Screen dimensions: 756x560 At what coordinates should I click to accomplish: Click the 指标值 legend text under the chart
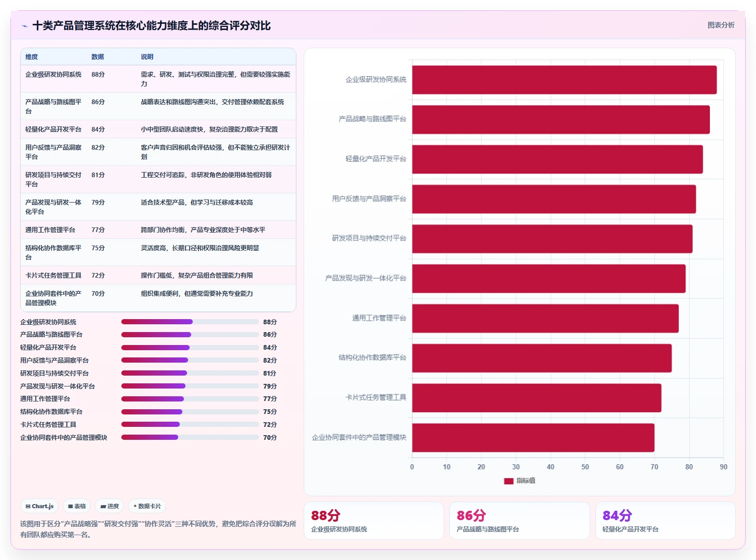coord(526,481)
